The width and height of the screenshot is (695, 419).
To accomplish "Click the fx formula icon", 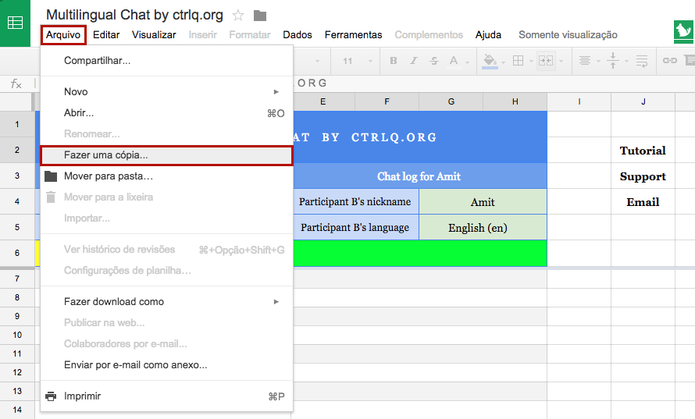I will [x=16, y=83].
